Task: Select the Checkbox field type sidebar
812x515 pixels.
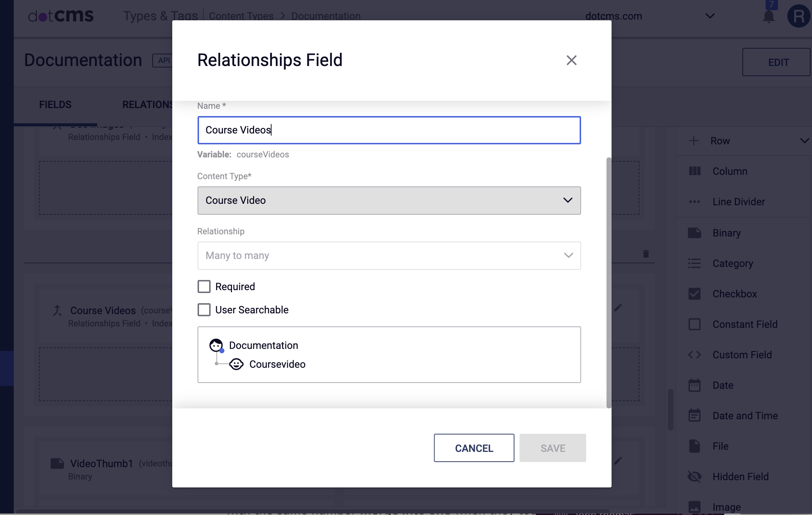Action: click(x=734, y=294)
